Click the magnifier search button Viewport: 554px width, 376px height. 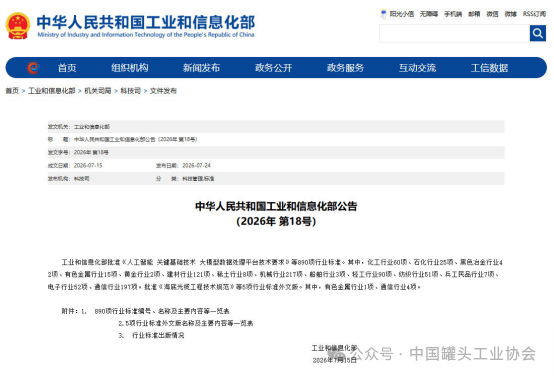click(537, 33)
